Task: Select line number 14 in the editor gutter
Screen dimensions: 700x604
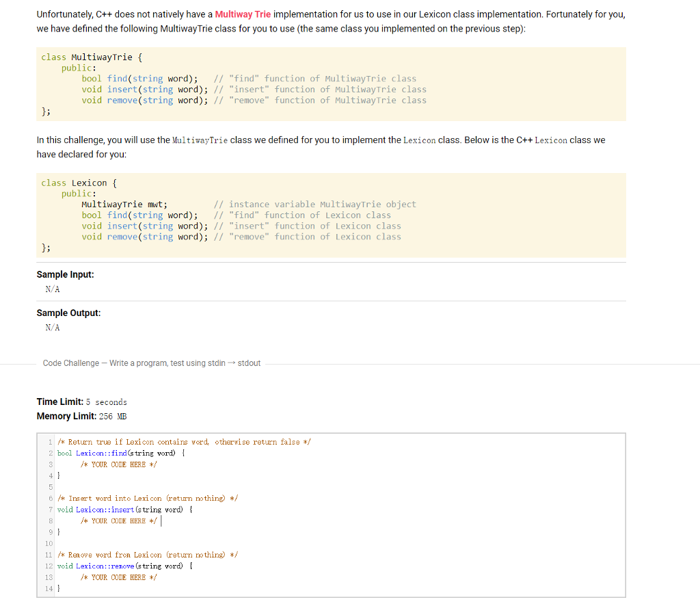Action: [48, 588]
